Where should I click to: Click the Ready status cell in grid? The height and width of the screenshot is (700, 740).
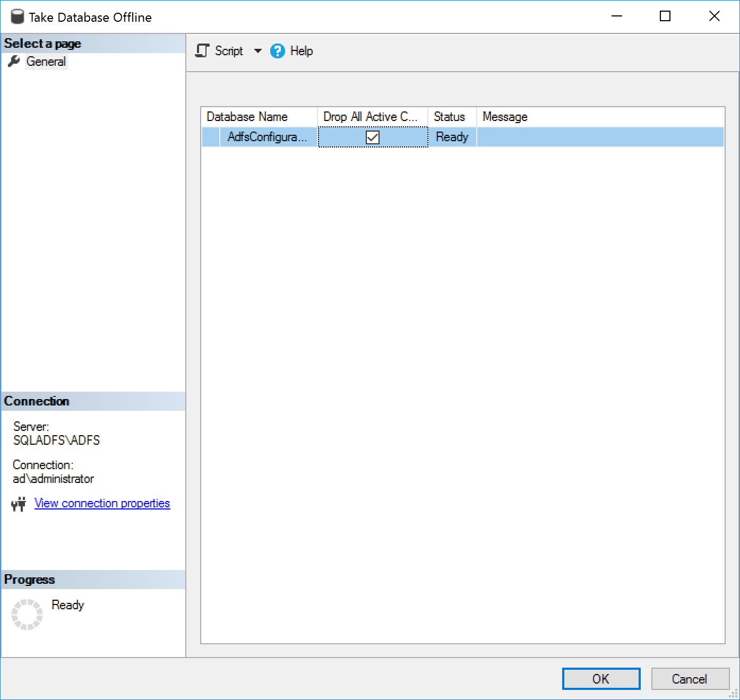click(452, 137)
